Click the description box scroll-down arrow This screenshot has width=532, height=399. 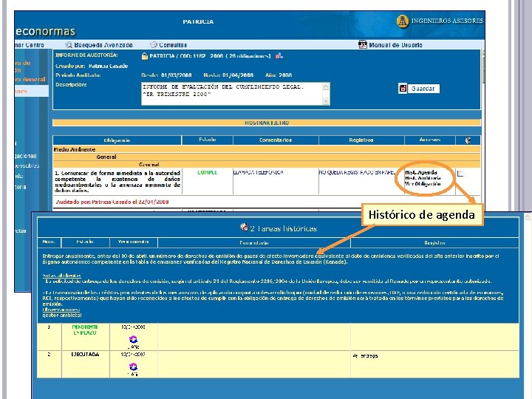point(326,101)
